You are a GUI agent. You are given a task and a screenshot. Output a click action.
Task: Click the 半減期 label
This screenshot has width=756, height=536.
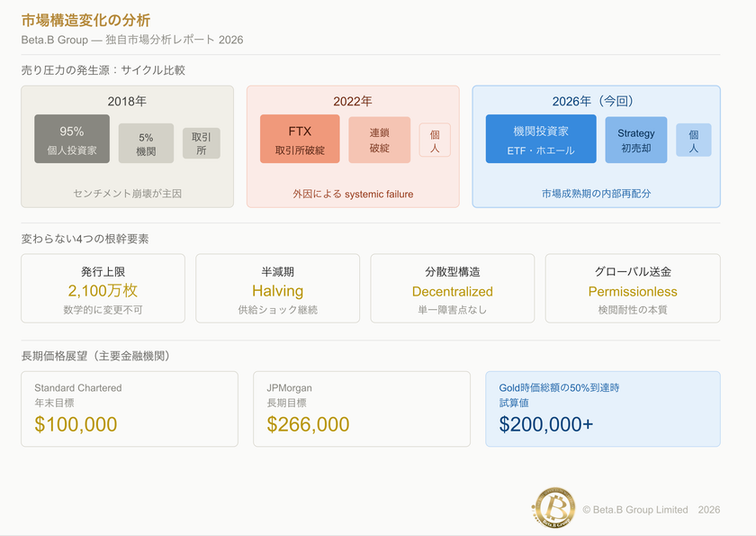278,272
